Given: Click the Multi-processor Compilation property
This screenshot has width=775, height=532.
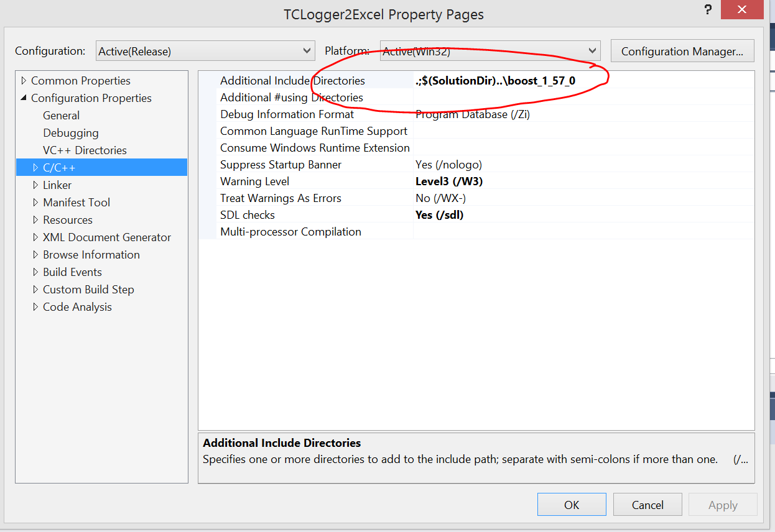Looking at the screenshot, I should coord(290,232).
